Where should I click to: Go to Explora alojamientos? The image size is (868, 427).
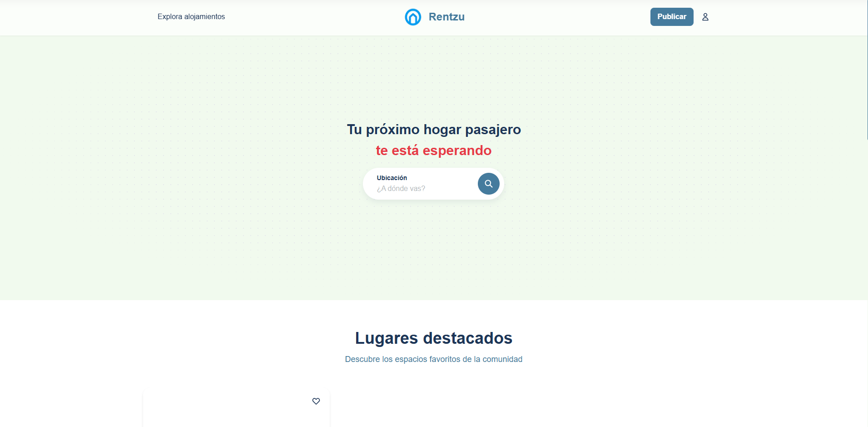pos(191,16)
